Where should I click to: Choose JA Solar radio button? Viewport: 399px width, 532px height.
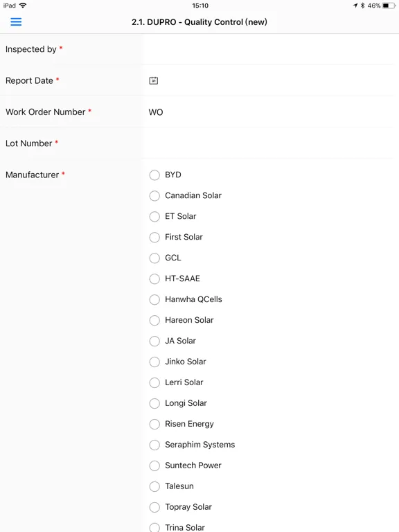coord(154,341)
